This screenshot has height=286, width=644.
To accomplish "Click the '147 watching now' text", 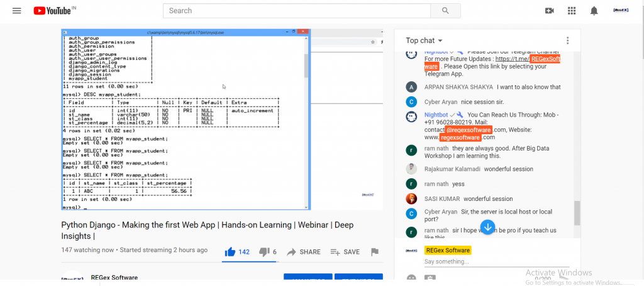I will (88, 250).
